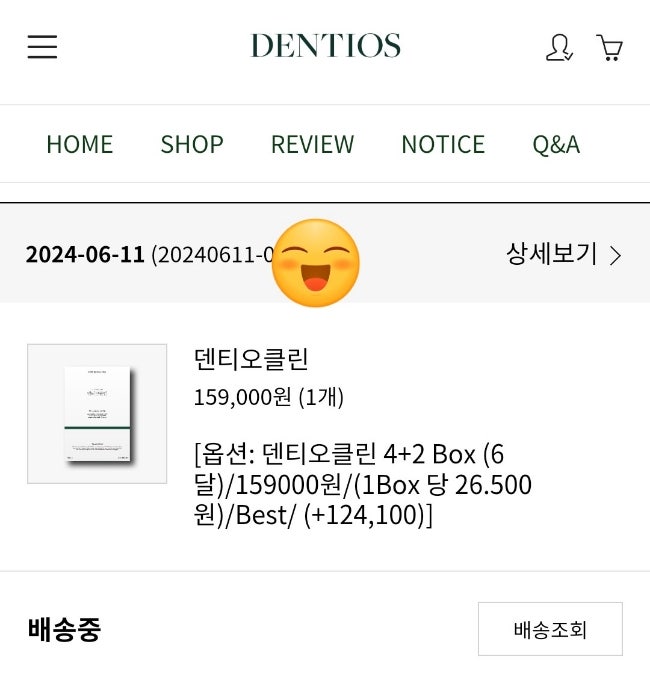Open the Q&A menu item
Image resolution: width=650 pixels, height=686 pixels.
(x=556, y=144)
